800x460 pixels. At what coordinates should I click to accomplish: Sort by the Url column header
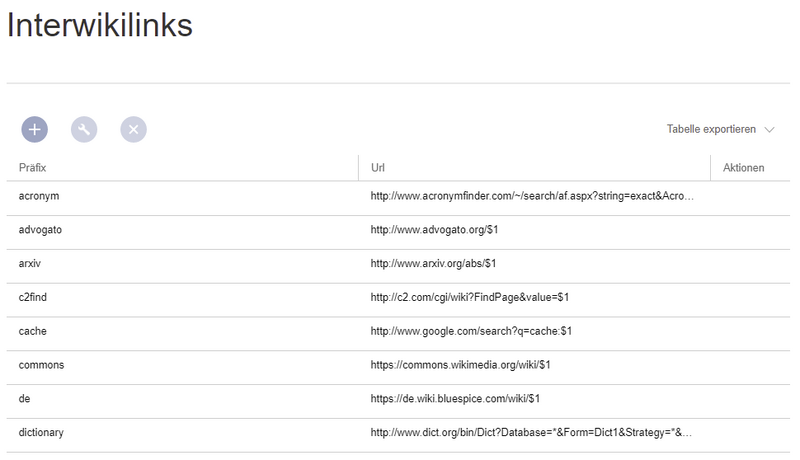pos(378,167)
